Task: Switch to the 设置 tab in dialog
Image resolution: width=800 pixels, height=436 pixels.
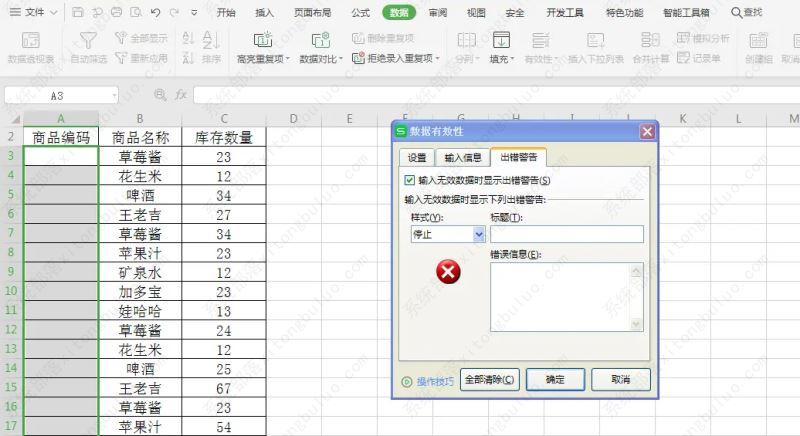Action: [x=417, y=157]
